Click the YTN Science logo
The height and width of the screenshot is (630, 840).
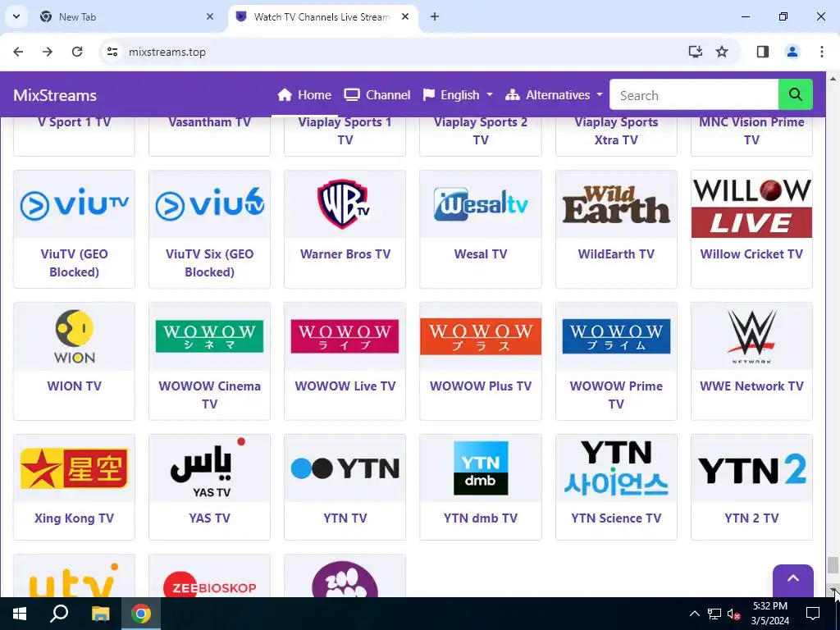point(616,468)
